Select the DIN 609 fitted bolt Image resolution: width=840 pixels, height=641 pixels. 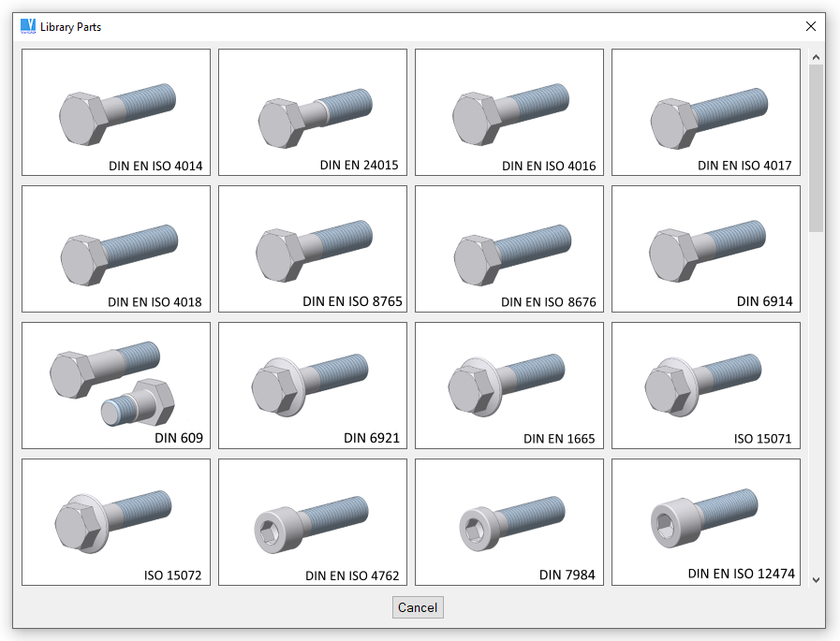[116, 386]
